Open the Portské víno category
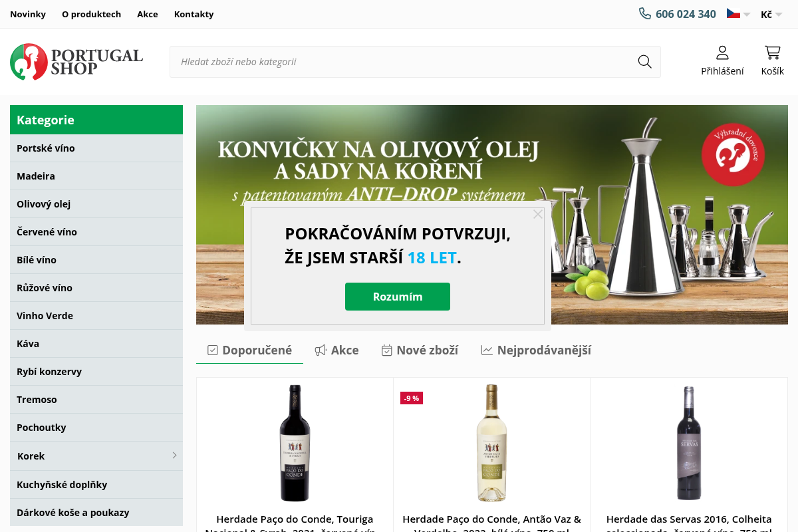Viewport: 798px width, 532px height. [x=96, y=148]
